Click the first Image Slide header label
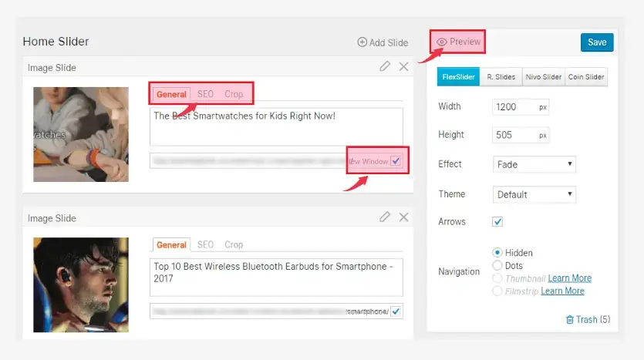Screen dimensions: 644x360 [x=52, y=68]
